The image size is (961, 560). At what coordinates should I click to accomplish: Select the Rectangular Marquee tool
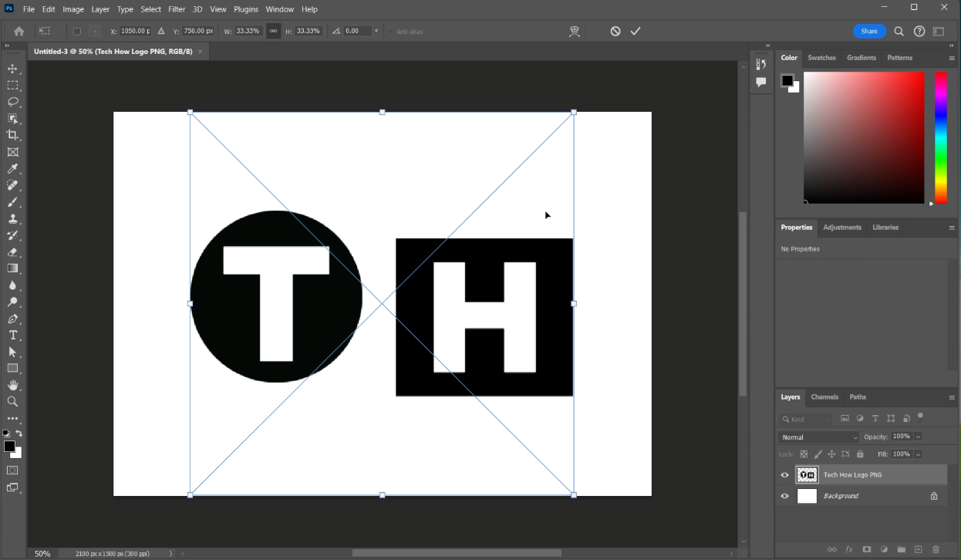(x=12, y=86)
